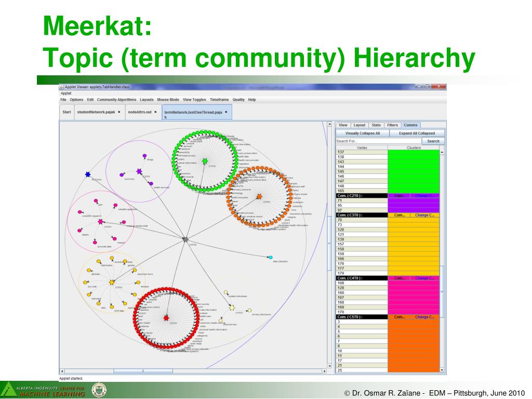Viewport: 532px width, 399px height.
Task: Close the studentNetwork.pajak tab
Action: [119, 112]
